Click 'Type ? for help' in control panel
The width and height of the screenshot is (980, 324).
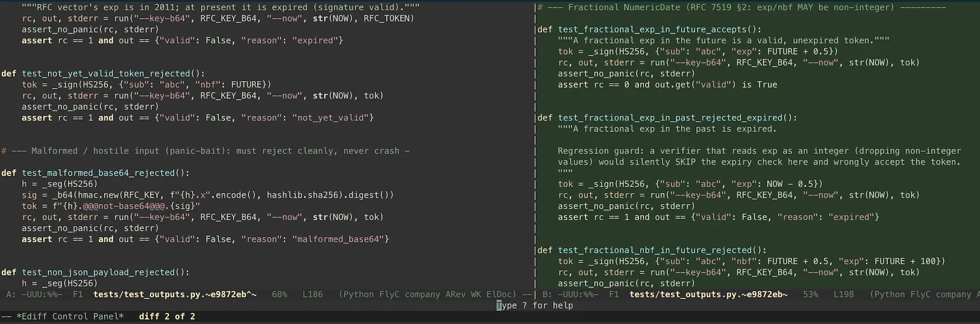click(535, 306)
